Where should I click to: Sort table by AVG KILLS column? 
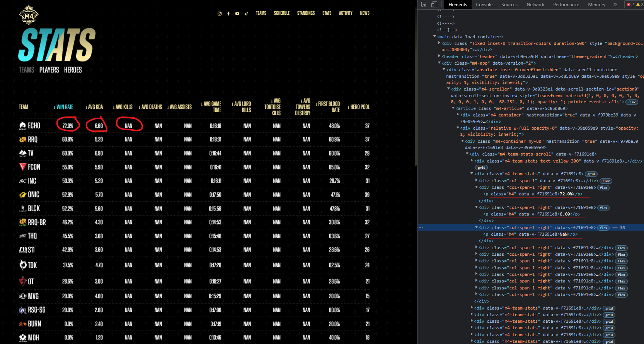123,107
